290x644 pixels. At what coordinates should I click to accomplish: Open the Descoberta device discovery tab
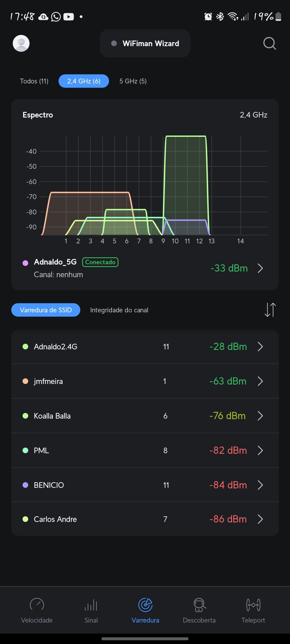[x=199, y=610]
